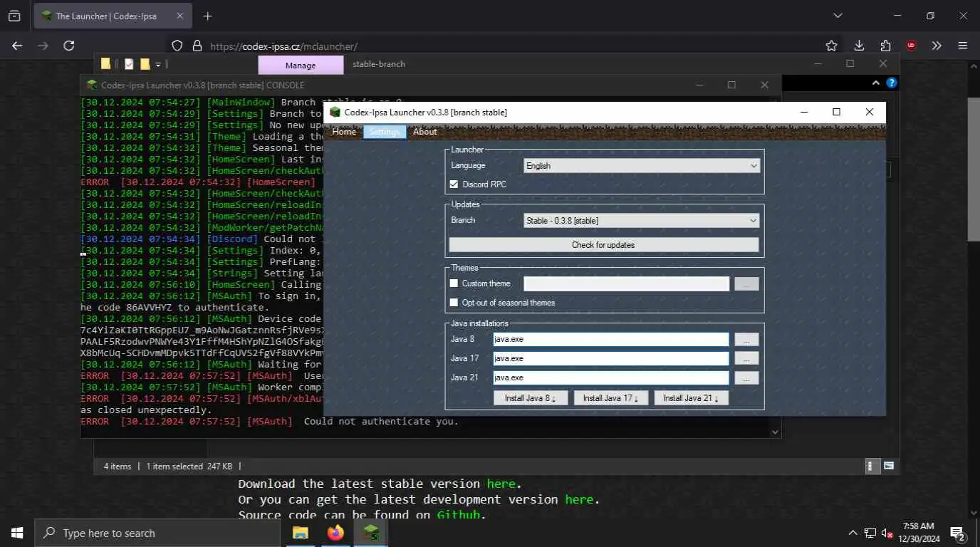Click the Java 8 path field
This screenshot has height=547, width=980.
click(611, 339)
